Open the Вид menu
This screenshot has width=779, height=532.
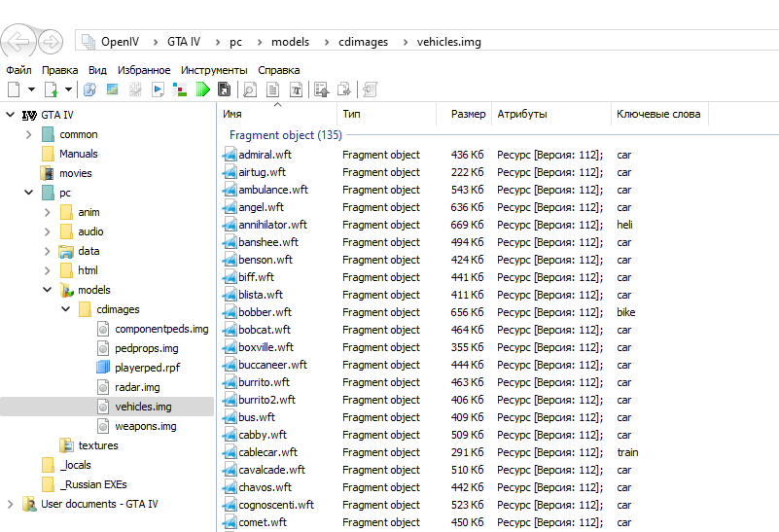tap(97, 70)
